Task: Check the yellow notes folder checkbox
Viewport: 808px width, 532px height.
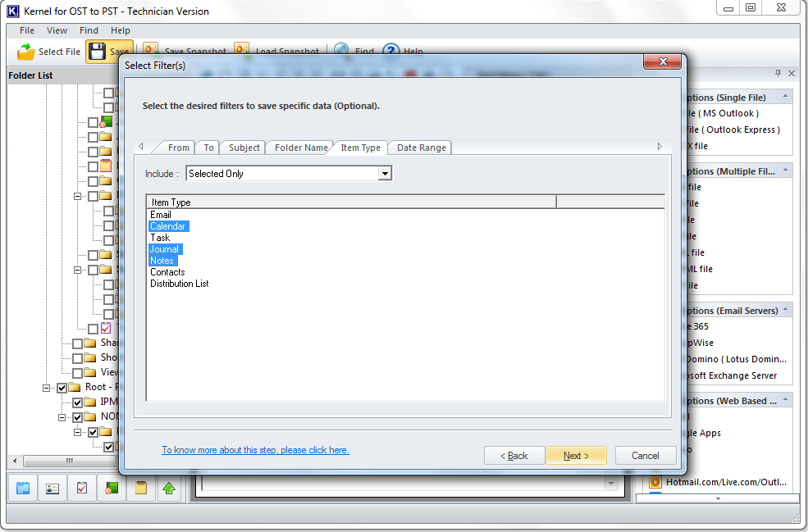Action: [93, 166]
